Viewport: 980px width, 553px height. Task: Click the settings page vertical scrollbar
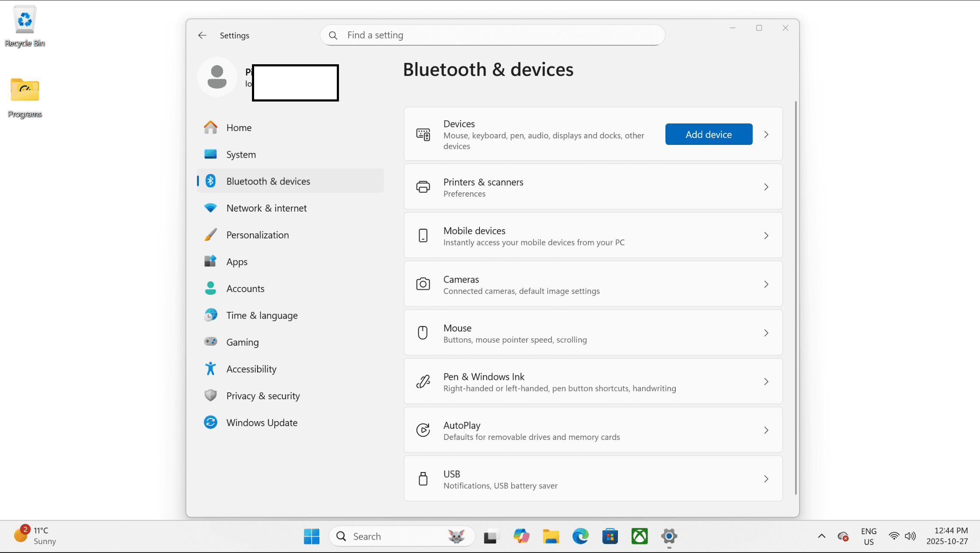(796, 298)
